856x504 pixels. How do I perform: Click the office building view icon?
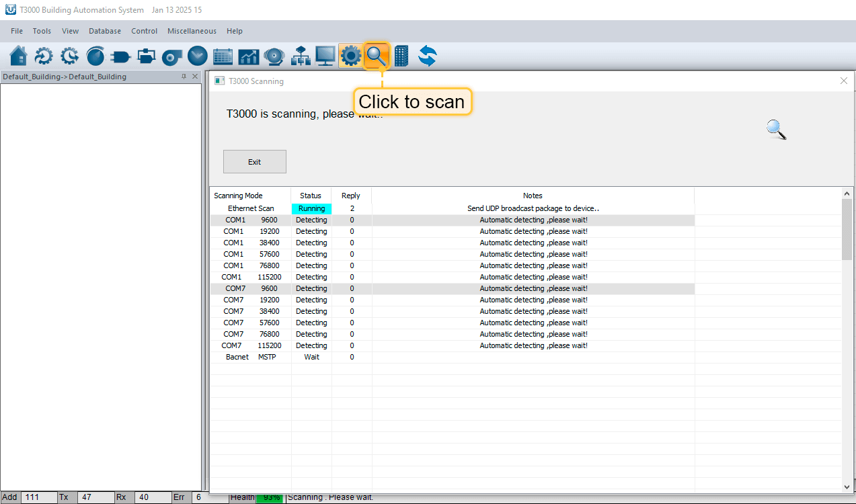(401, 56)
